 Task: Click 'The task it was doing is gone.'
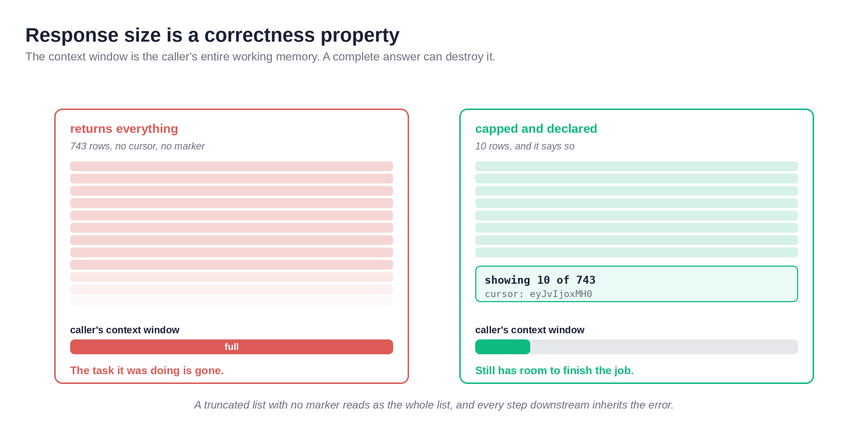point(147,371)
